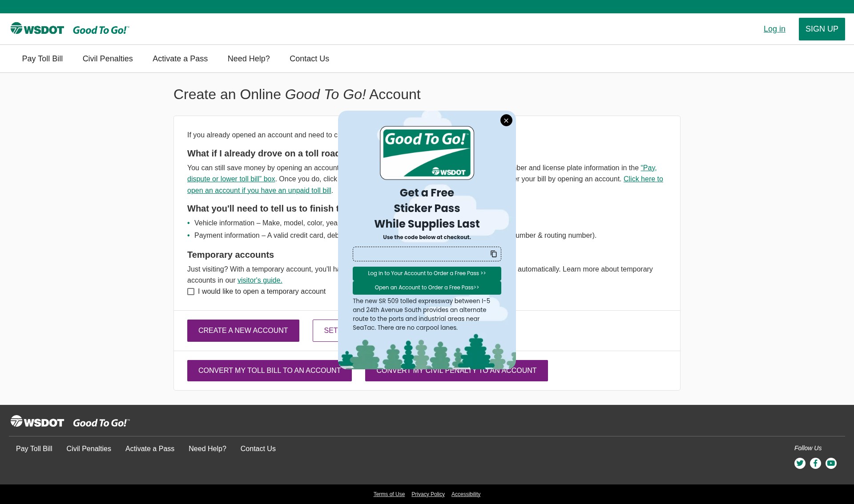Click "Use the code below at checkout" text
This screenshot has height=504, width=854.
[427, 237]
